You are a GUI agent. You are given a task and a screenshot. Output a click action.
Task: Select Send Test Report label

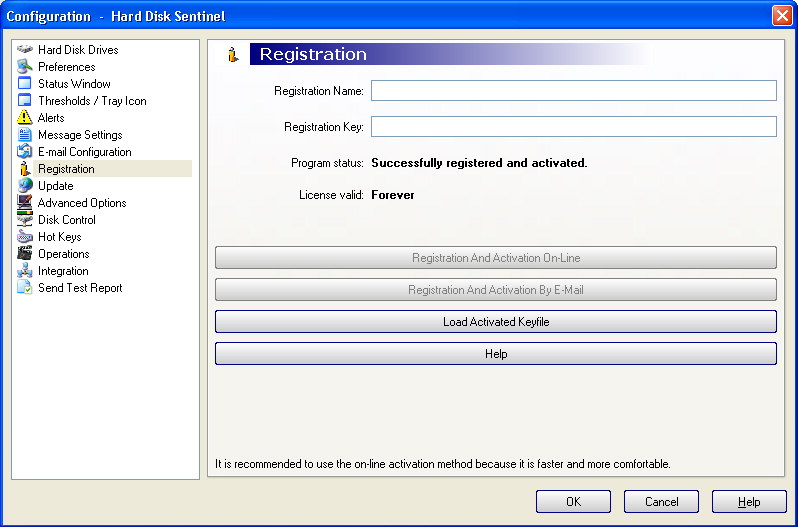[x=80, y=287]
